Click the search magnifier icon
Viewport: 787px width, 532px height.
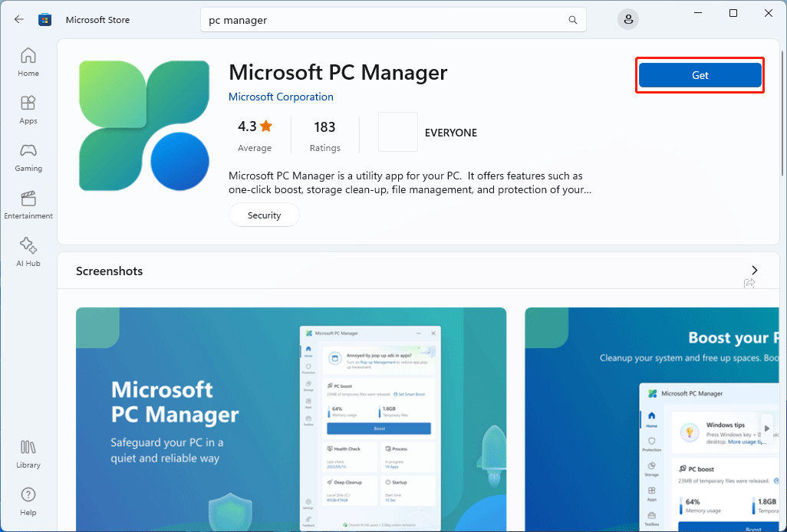click(572, 19)
